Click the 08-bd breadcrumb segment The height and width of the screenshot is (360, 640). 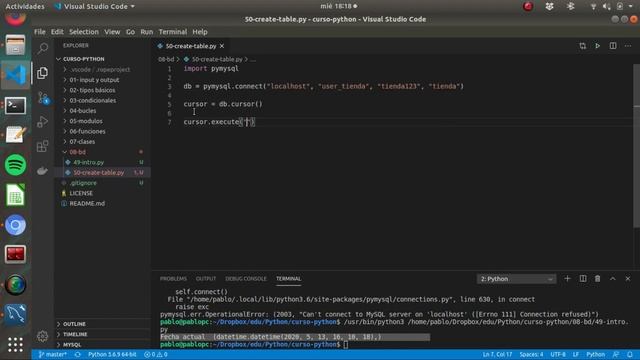click(x=166, y=59)
